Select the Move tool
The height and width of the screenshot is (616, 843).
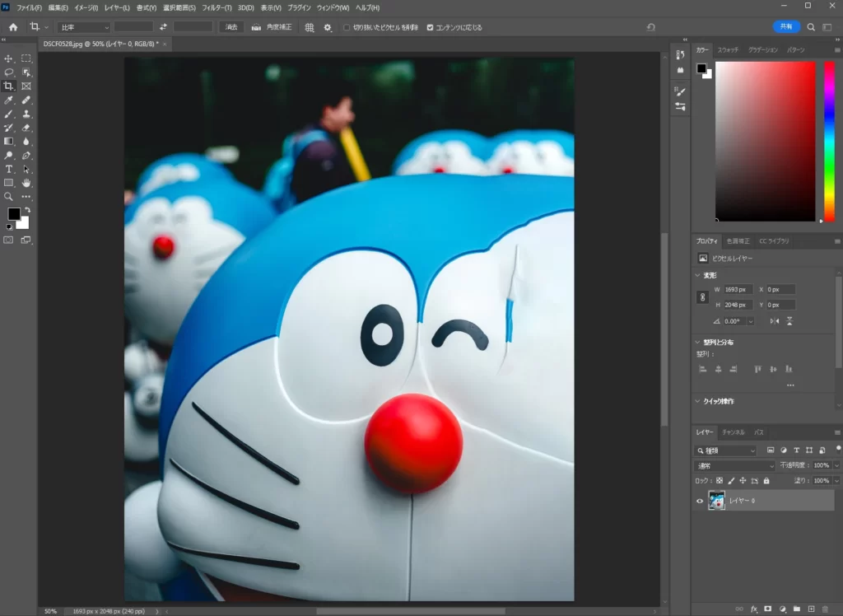tap(8, 58)
